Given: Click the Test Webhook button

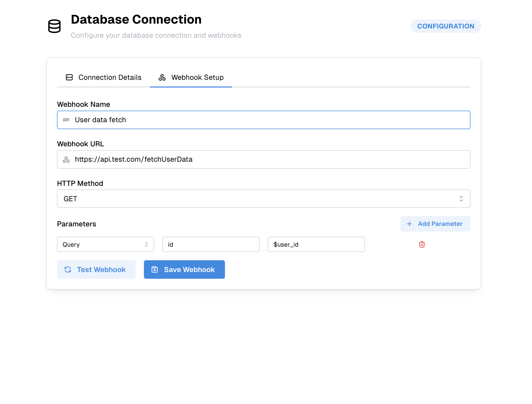Looking at the screenshot, I should click(96, 270).
